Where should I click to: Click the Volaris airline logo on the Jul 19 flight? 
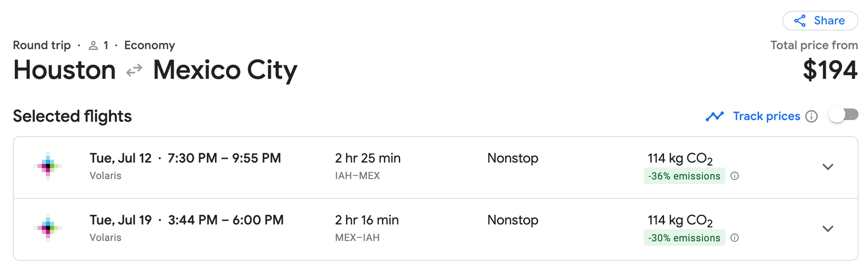click(48, 228)
